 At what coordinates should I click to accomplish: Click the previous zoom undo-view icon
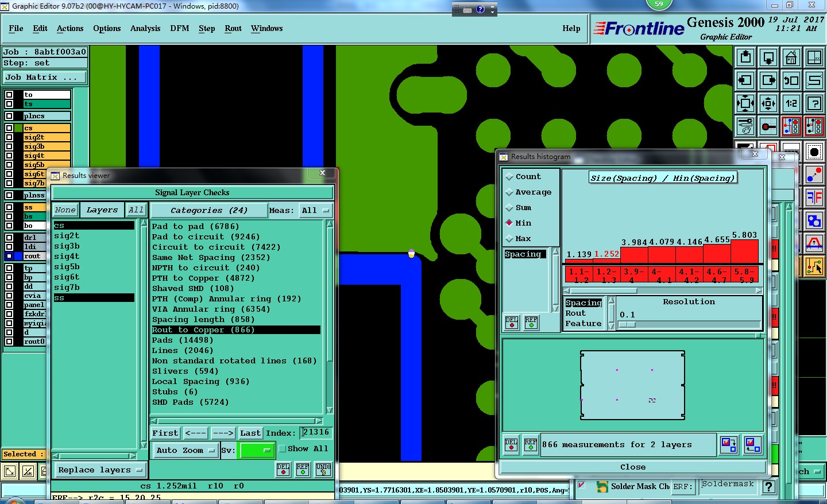[x=791, y=80]
